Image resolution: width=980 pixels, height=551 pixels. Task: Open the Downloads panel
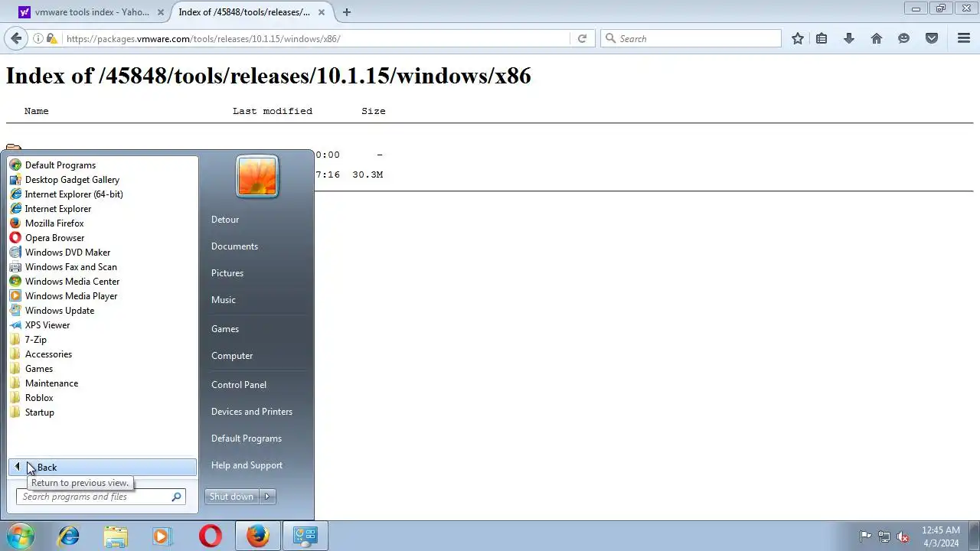click(x=849, y=38)
